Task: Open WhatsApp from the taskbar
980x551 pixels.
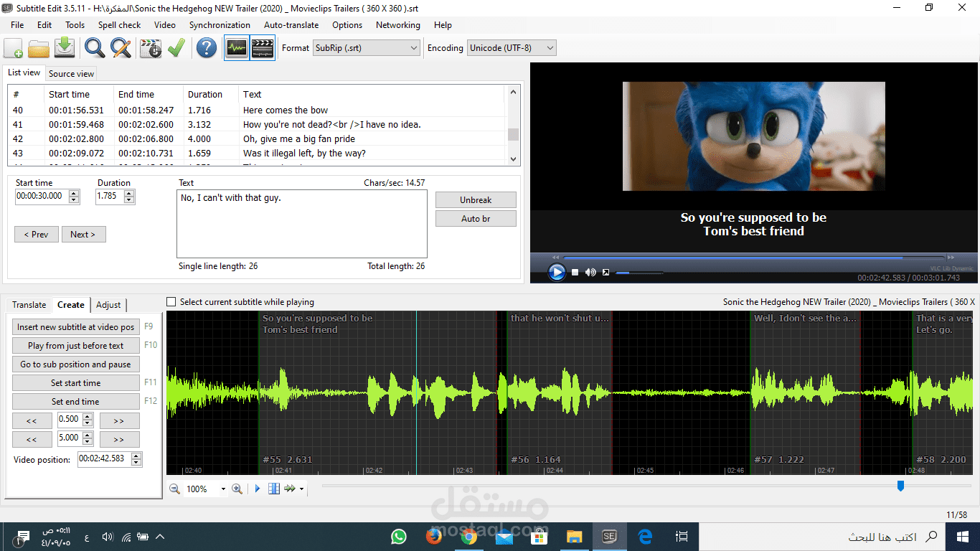Action: [x=399, y=537]
